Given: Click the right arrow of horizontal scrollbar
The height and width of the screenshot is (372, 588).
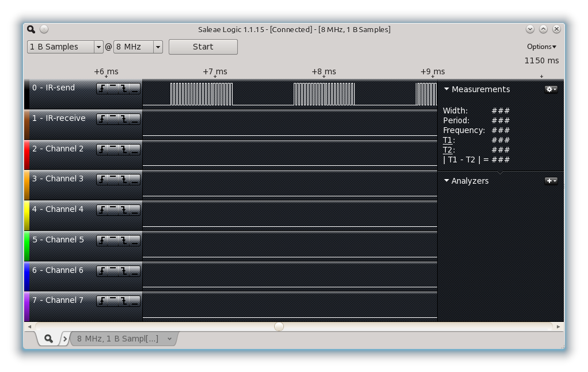Looking at the screenshot, I should 559,327.
